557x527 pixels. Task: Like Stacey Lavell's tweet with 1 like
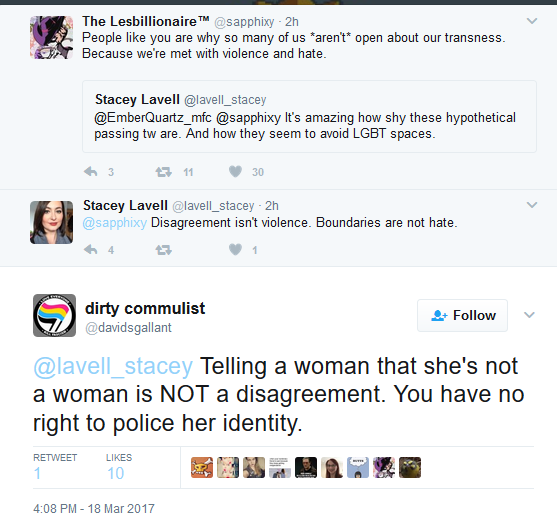click(235, 250)
